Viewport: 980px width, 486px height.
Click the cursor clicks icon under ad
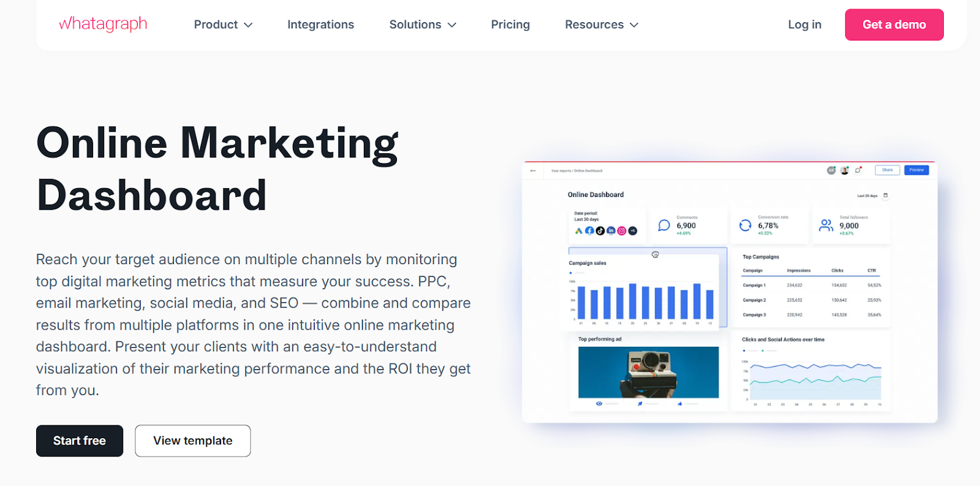tap(639, 404)
